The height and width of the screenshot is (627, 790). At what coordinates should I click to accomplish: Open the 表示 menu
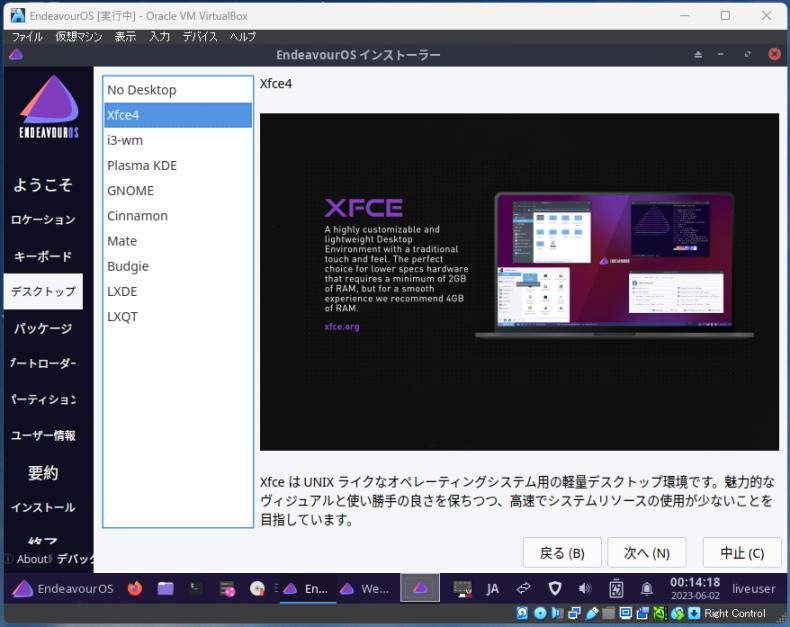click(x=125, y=37)
